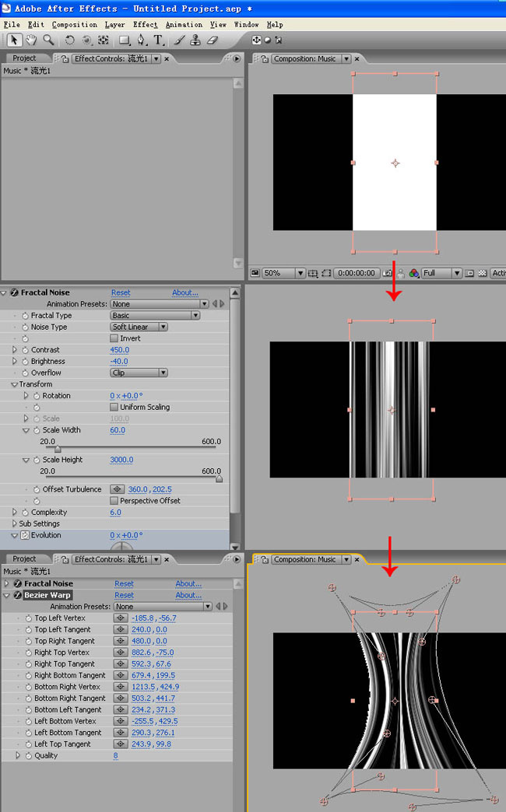Click the Scale Width slider handle
506x812 pixels.
tap(58, 449)
